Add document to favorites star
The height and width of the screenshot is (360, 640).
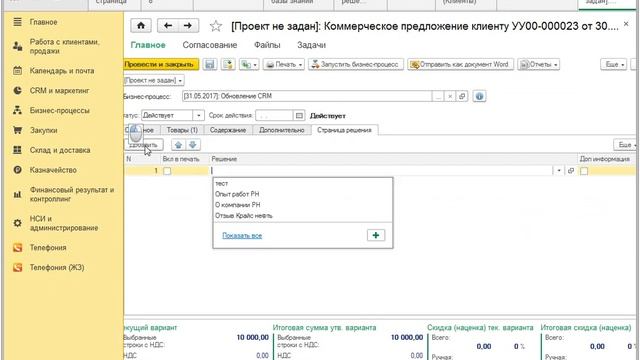(216, 26)
